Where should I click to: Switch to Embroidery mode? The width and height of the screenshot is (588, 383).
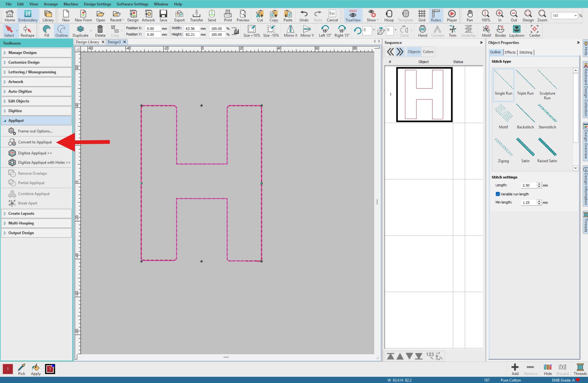(x=28, y=16)
